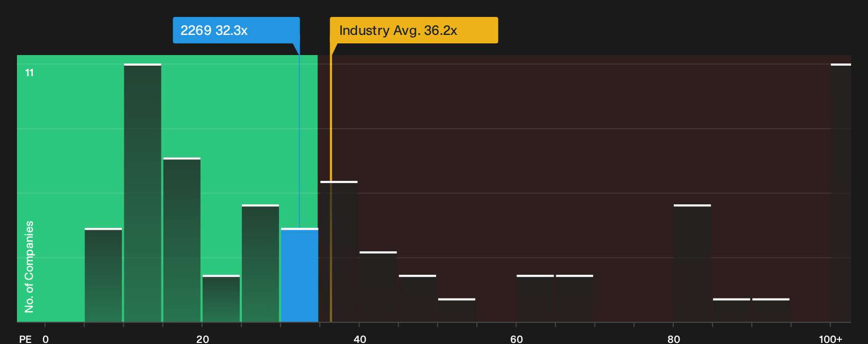Click the x-axis label 40

pos(359,339)
